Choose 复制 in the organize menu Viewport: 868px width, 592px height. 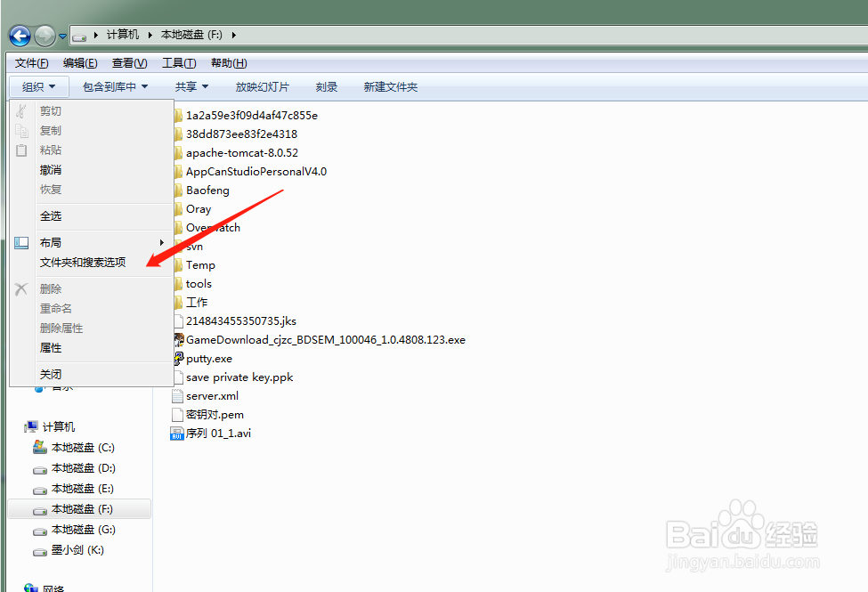(x=92, y=131)
